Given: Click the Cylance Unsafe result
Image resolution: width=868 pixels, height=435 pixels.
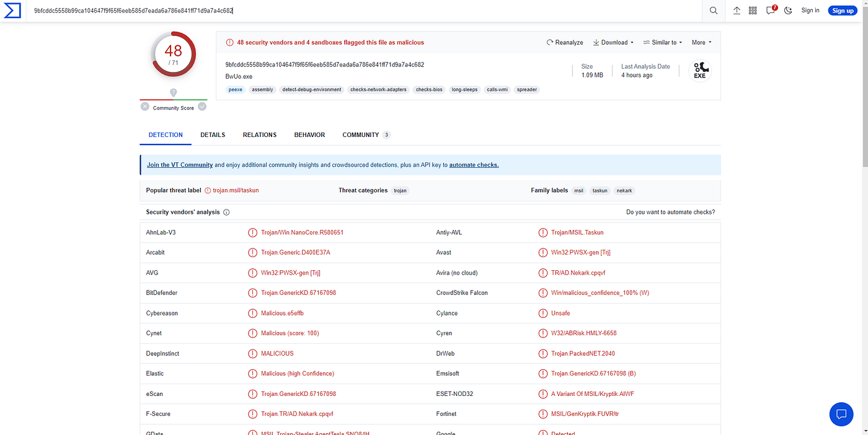Looking at the screenshot, I should tap(560, 313).
